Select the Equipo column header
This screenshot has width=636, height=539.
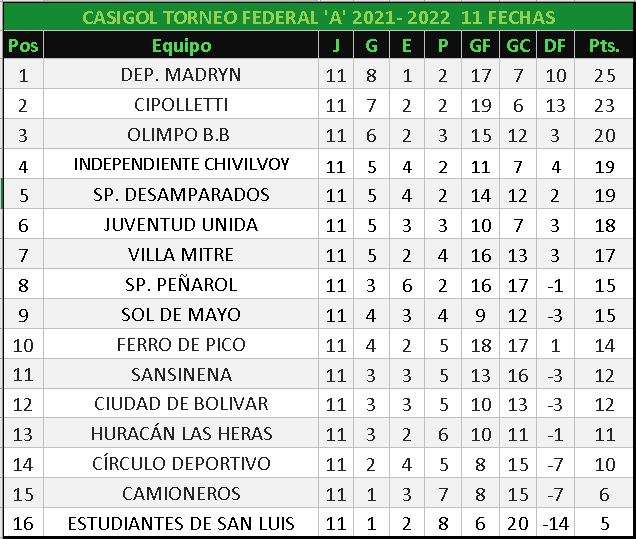click(x=181, y=45)
